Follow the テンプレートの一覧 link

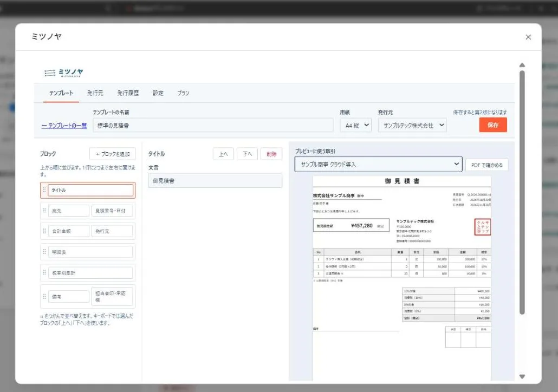(x=64, y=126)
